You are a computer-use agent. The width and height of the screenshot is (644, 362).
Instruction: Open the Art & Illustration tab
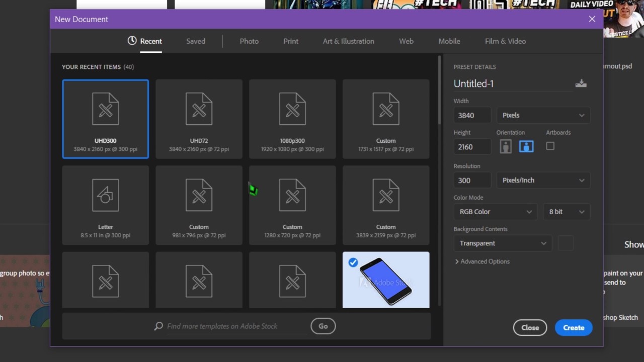tap(348, 41)
